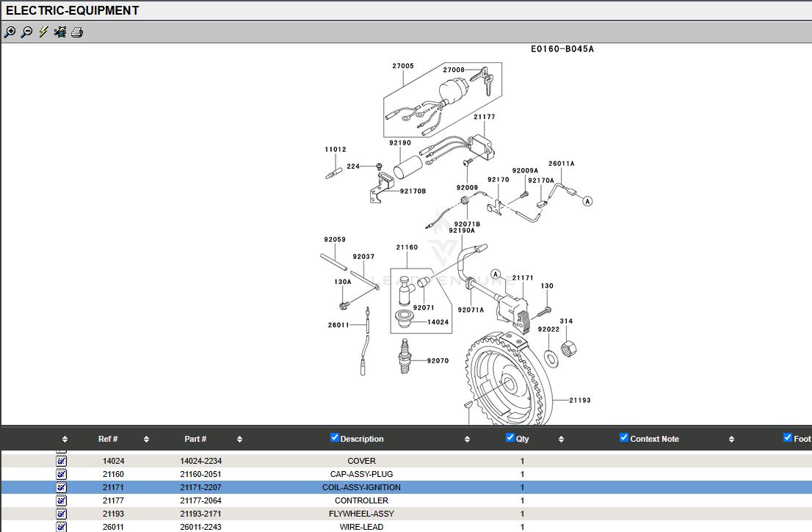Click the zoom out magnifier icon
Screen dimensions: 812x532
point(26,32)
